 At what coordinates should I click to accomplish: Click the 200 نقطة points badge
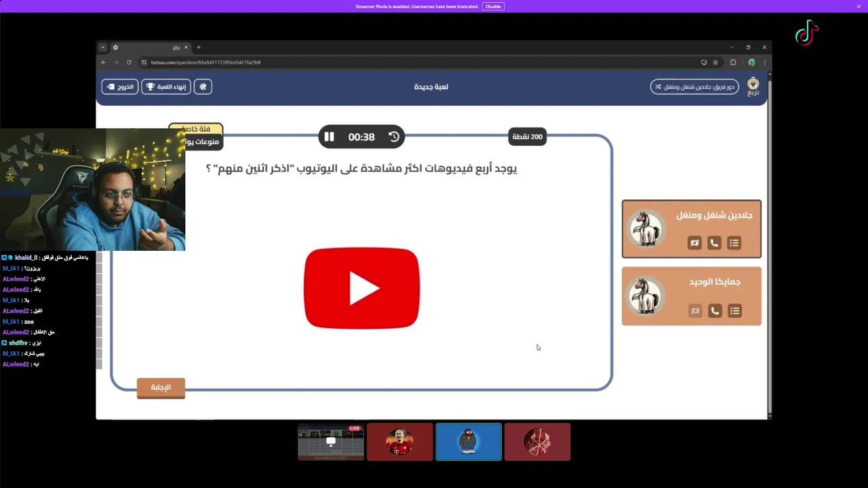(x=527, y=137)
